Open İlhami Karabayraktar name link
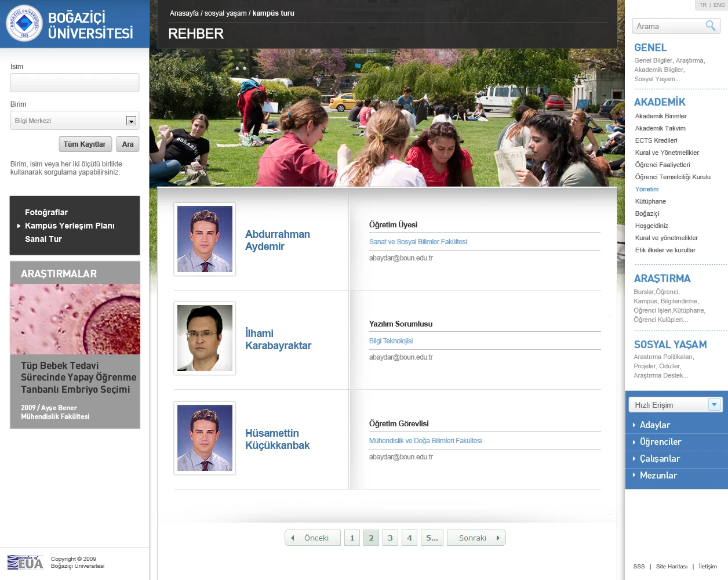728x580 pixels. point(278,339)
